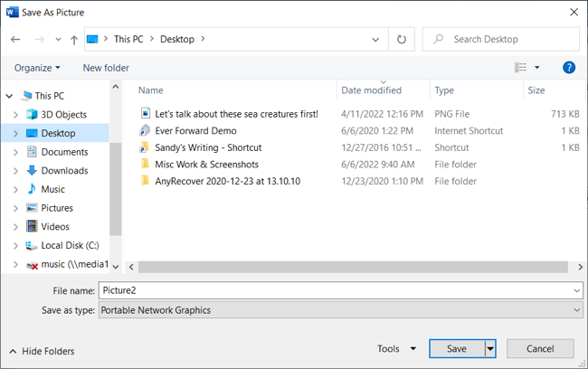Collapse the pane with Hide Folders
The width and height of the screenshot is (588, 369).
[42, 351]
